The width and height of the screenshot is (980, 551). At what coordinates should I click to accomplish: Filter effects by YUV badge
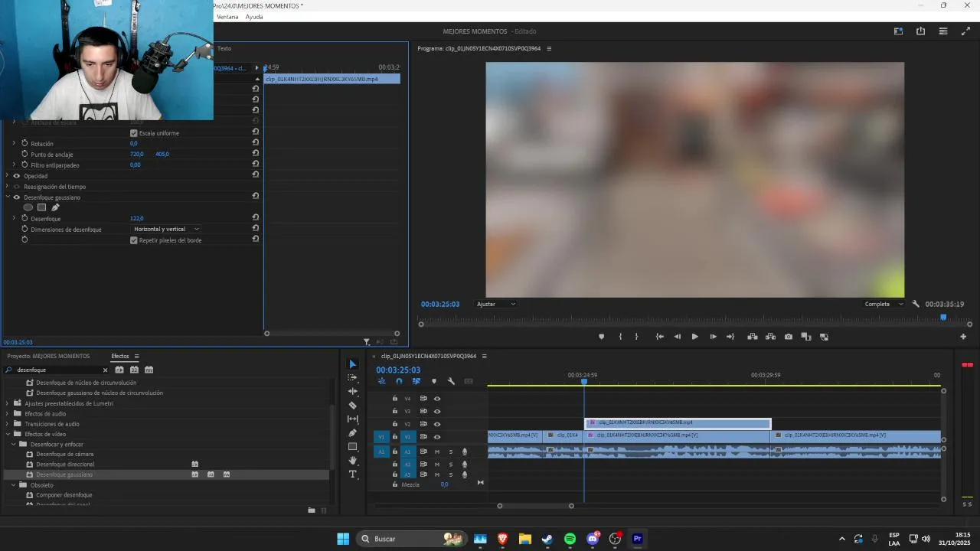[x=149, y=370]
